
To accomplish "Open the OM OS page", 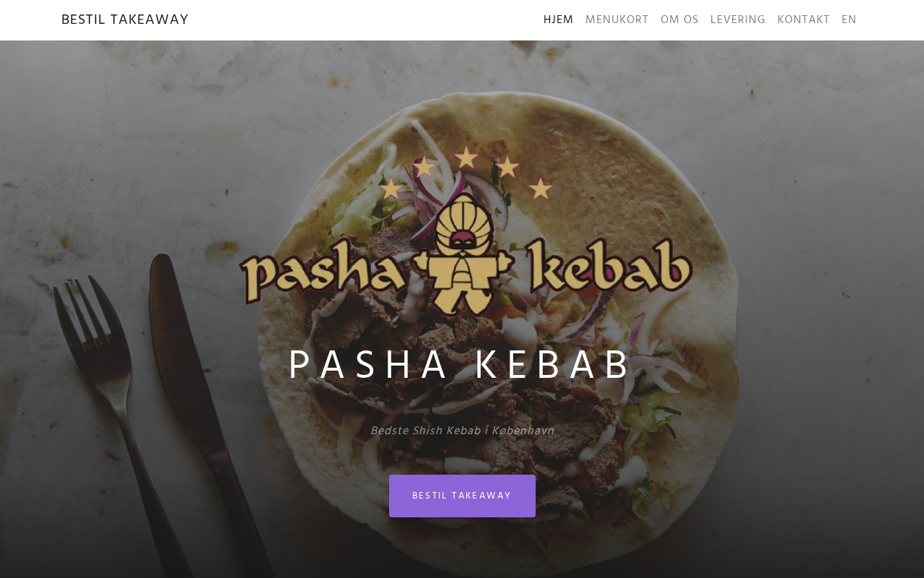I will 679,20.
